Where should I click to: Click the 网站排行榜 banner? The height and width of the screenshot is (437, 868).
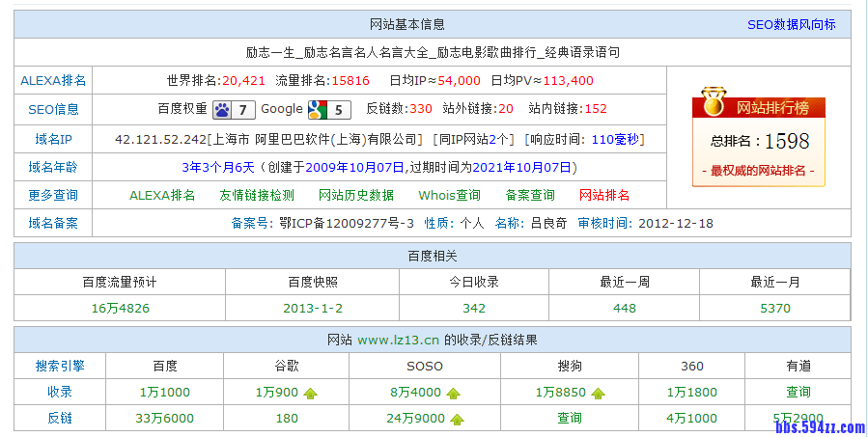pos(759,107)
